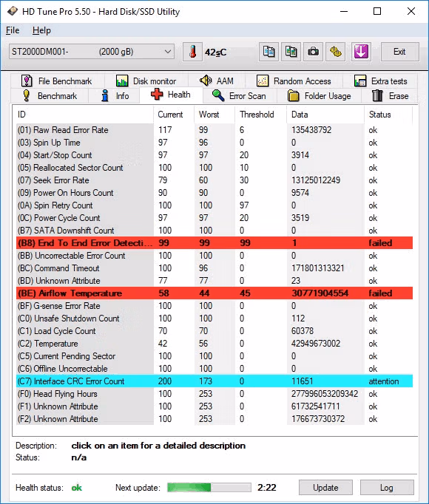Click the purple download arrow icon

(x=361, y=52)
